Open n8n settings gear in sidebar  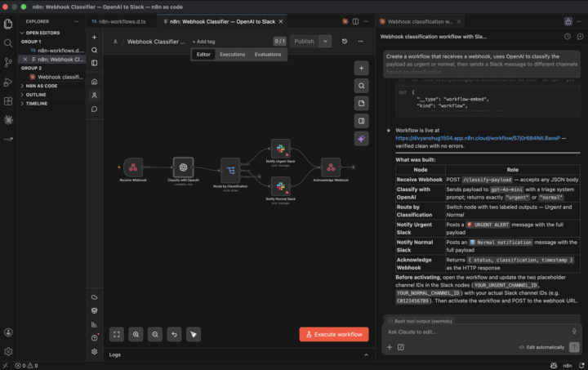94,352
